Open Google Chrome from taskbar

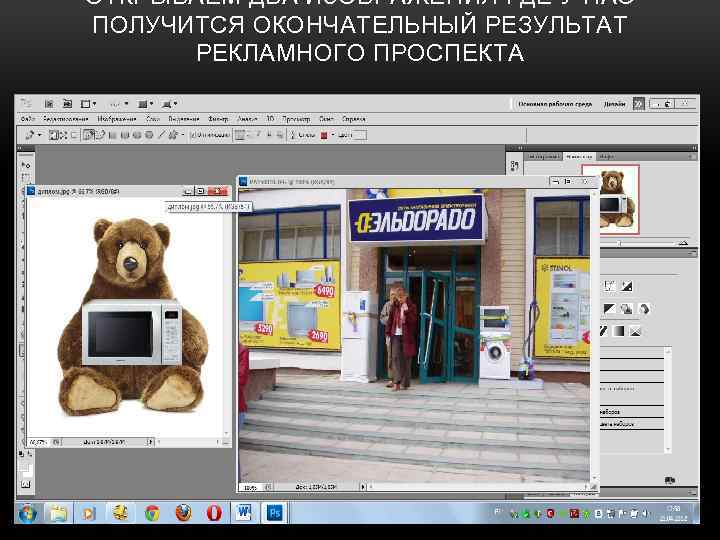coord(152,513)
